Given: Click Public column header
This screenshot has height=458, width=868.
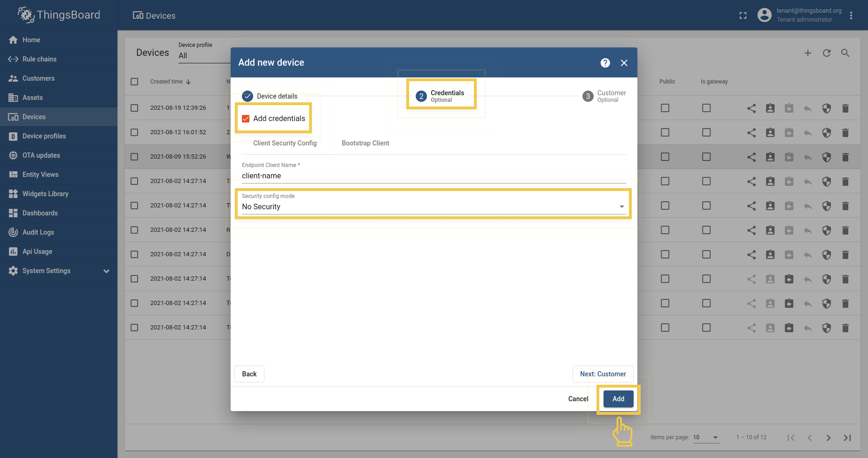Looking at the screenshot, I should tap(667, 82).
